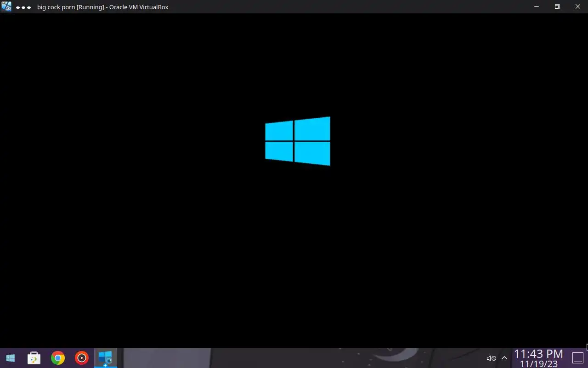Open the VirtualBox window menu icon in title bar
Screen dimensions: 588x368
click(x=6, y=6)
